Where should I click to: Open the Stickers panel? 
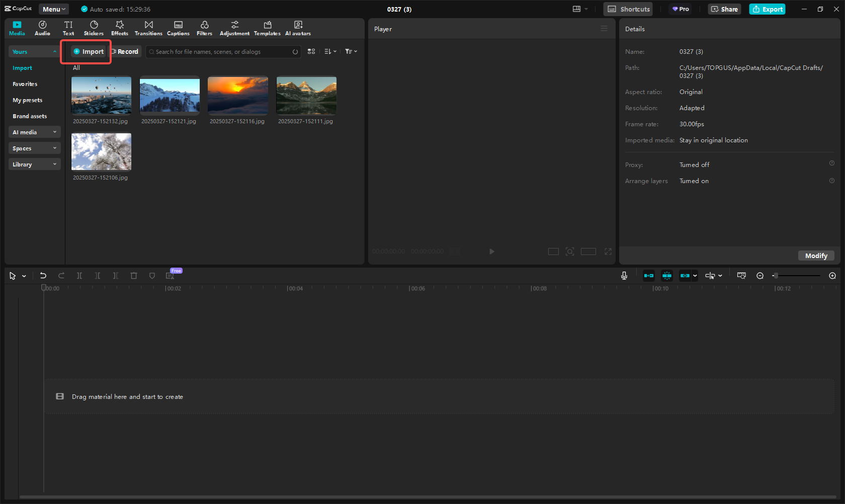94,28
